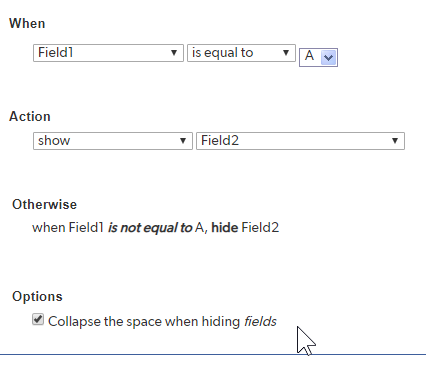Click the arrow on Field2 dropdown

395,141
